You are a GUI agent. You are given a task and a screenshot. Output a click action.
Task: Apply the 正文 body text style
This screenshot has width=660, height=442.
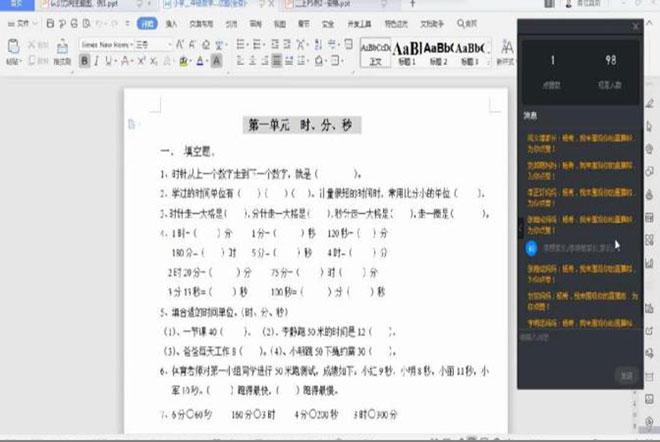point(375,53)
